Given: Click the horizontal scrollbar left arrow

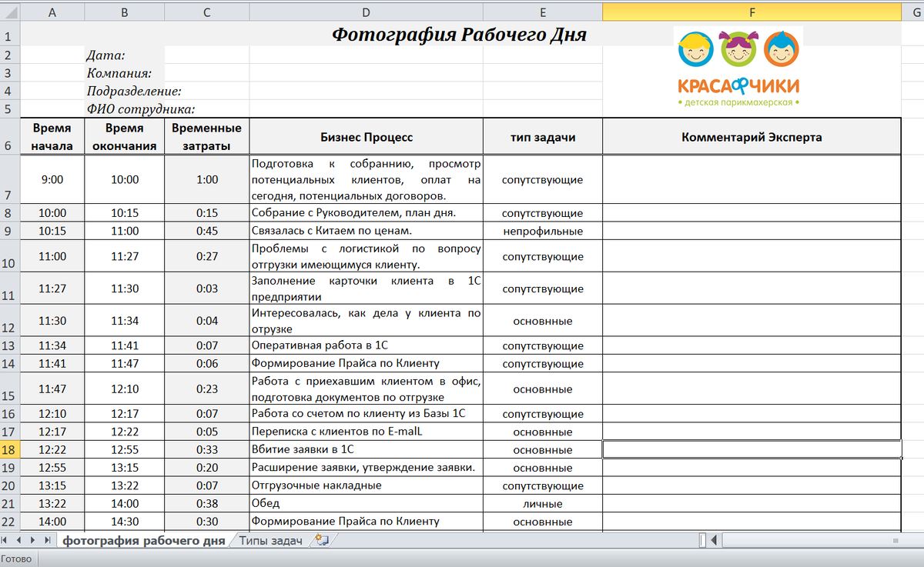Looking at the screenshot, I should tap(715, 541).
